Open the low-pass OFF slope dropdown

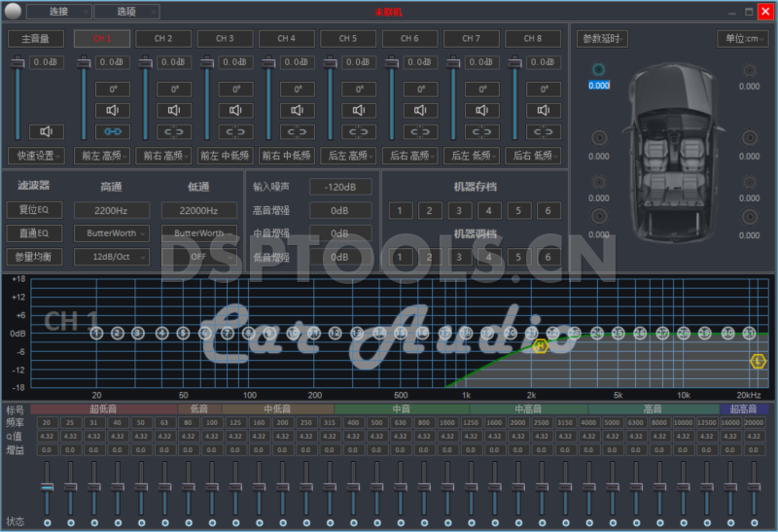(x=199, y=257)
